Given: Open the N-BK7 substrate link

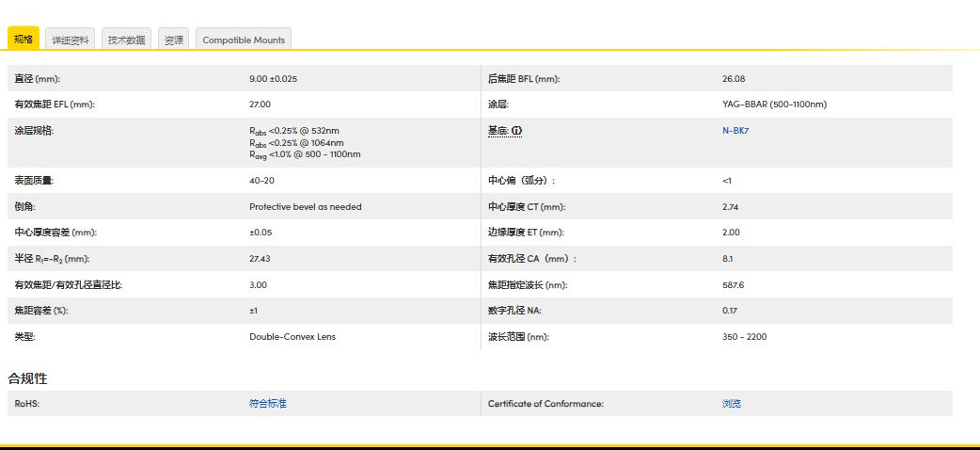Looking at the screenshot, I should pos(735,131).
